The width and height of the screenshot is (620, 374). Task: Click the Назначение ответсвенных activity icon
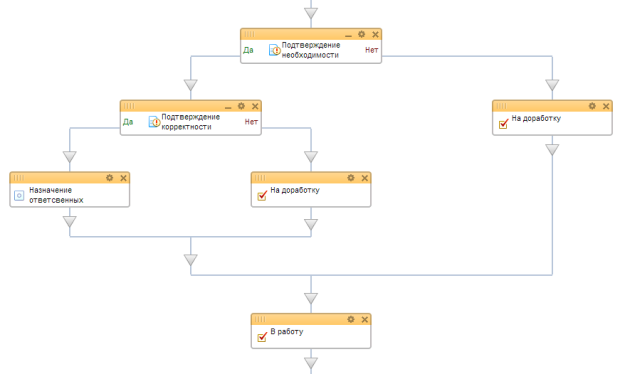click(19, 195)
